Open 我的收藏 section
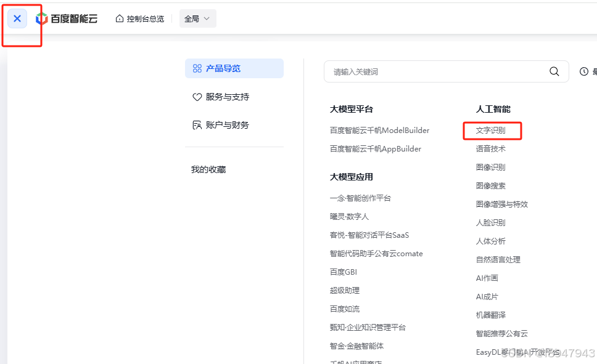Image resolution: width=597 pixels, height=364 pixels. [208, 169]
